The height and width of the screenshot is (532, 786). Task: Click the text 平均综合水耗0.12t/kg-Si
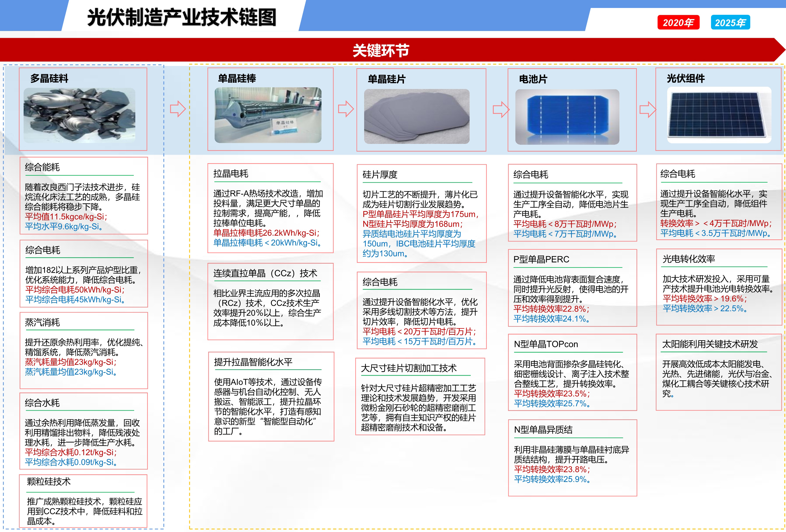point(71,452)
